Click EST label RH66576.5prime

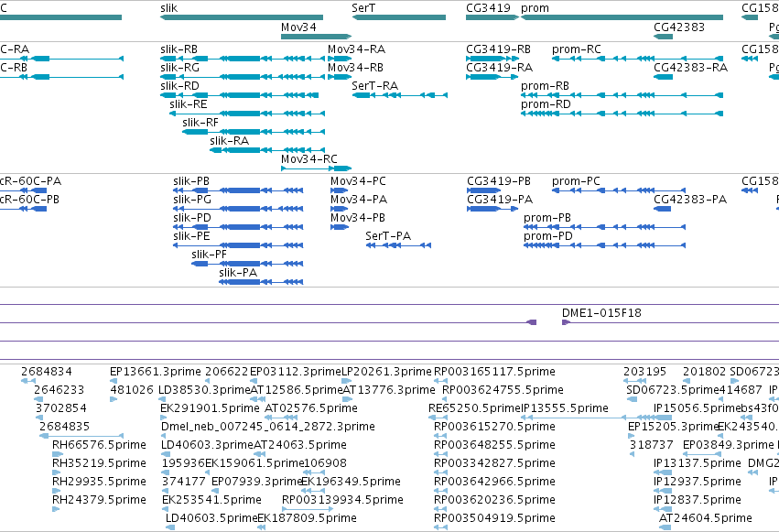click(100, 445)
